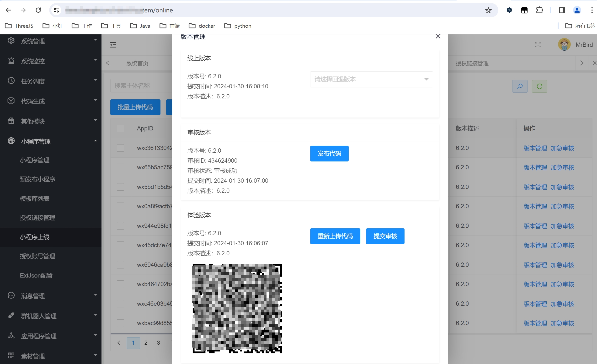This screenshot has height=364, width=597.
Task: Click the 批量上传代码 button
Action: coord(135,107)
